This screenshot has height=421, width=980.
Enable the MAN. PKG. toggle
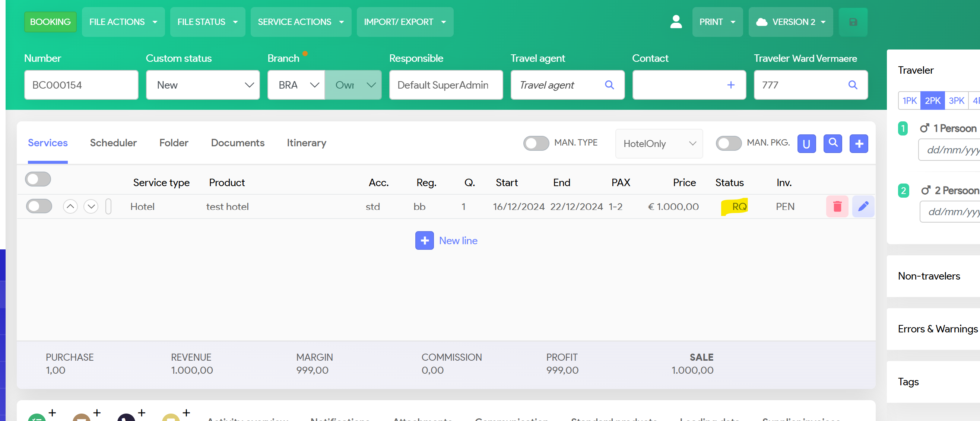coord(728,143)
